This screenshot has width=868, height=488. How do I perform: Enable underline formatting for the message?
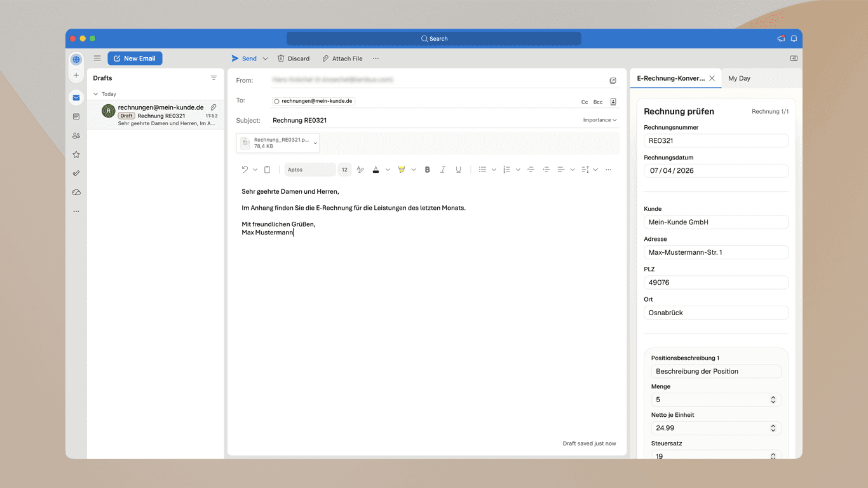[x=458, y=169]
